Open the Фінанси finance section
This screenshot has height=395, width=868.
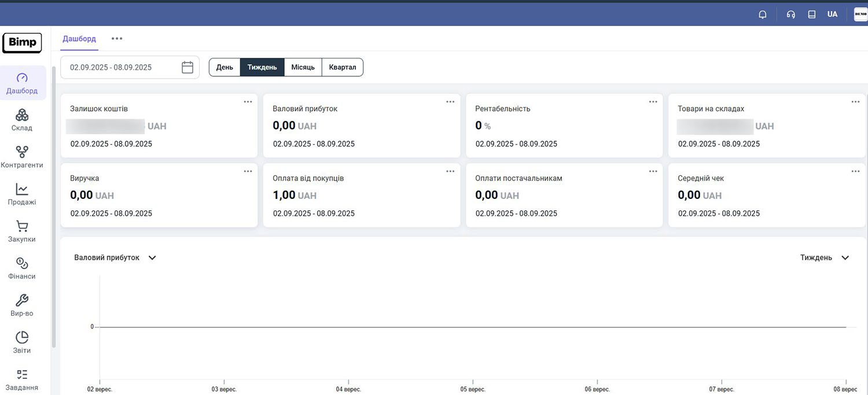coord(22,263)
